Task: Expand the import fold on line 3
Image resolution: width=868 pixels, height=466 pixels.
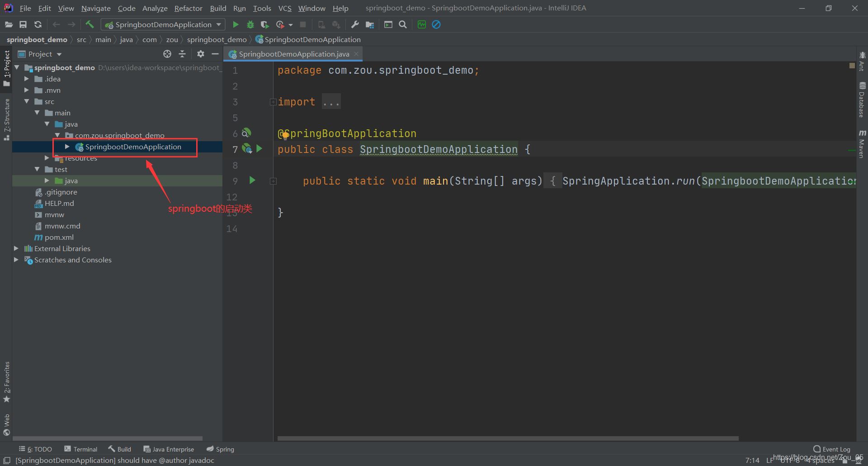Action: [x=273, y=102]
